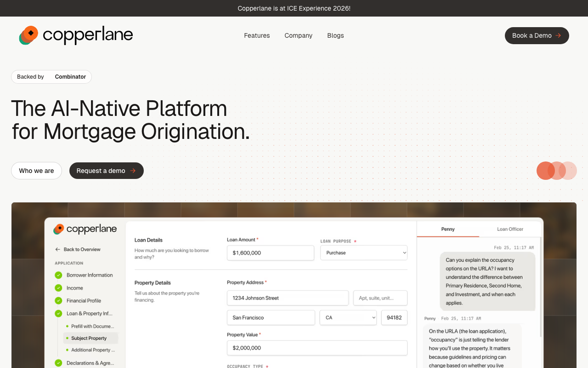Open the Company menu item
Viewport: 588px width, 368px height.
pyautogui.click(x=298, y=35)
